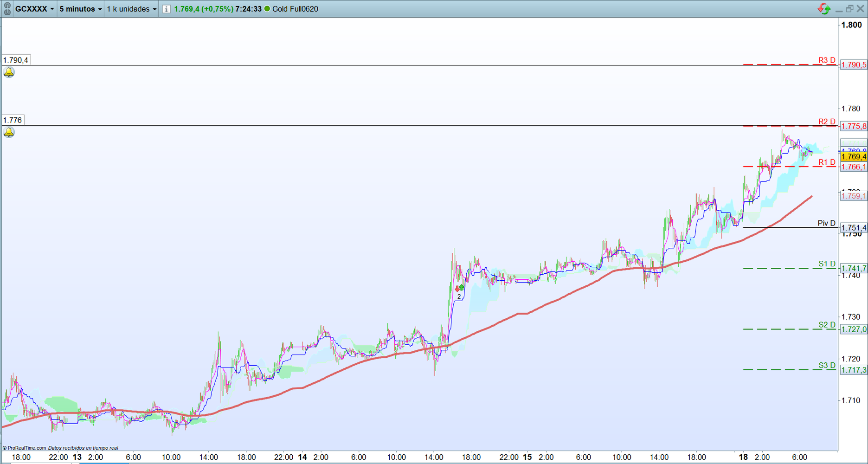The width and height of the screenshot is (868, 464).
Task: Click the green status dot before Gold Full0620
Action: pyautogui.click(x=267, y=9)
